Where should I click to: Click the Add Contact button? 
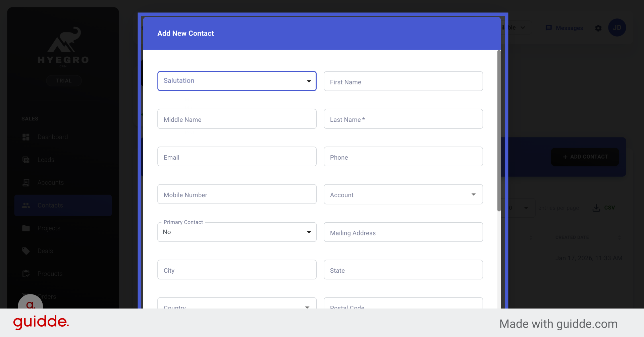click(x=585, y=157)
